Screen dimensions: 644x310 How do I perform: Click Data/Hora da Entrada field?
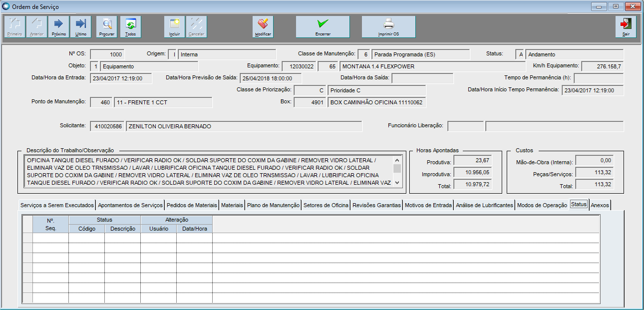[121, 78]
